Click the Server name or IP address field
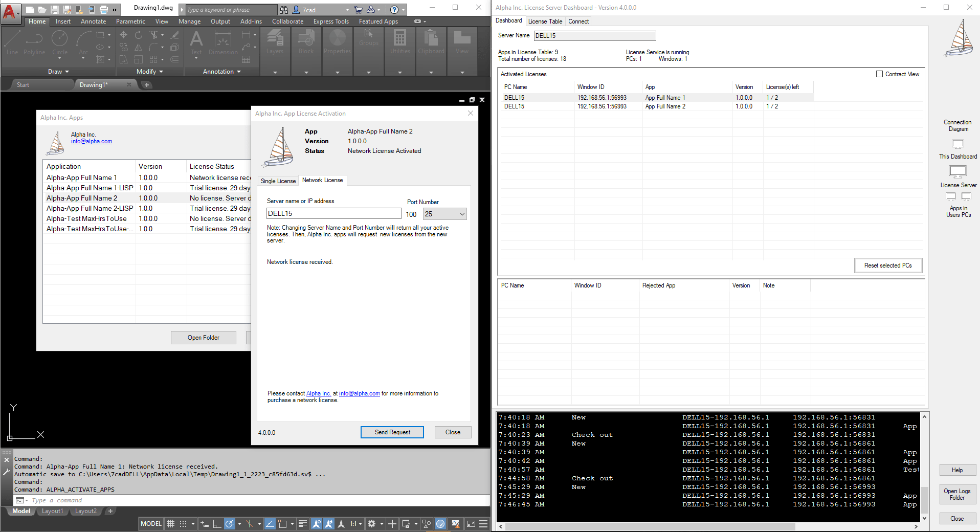The image size is (980, 532). pyautogui.click(x=334, y=213)
